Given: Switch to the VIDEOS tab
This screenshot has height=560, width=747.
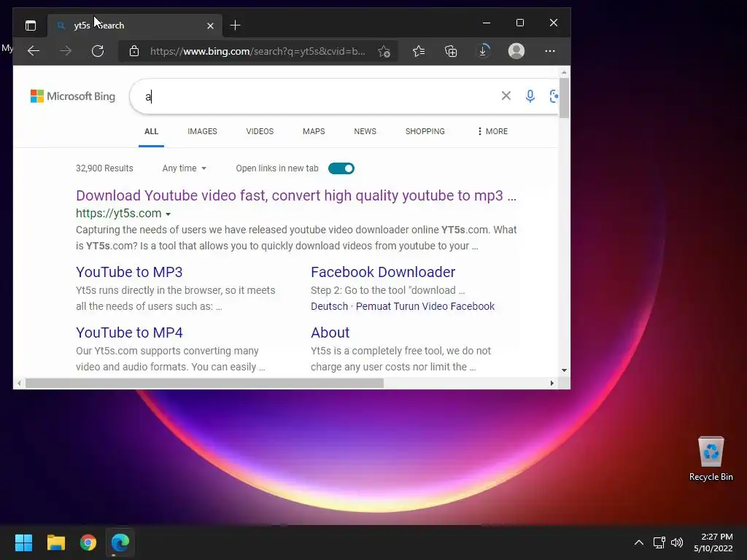Looking at the screenshot, I should click(x=260, y=131).
